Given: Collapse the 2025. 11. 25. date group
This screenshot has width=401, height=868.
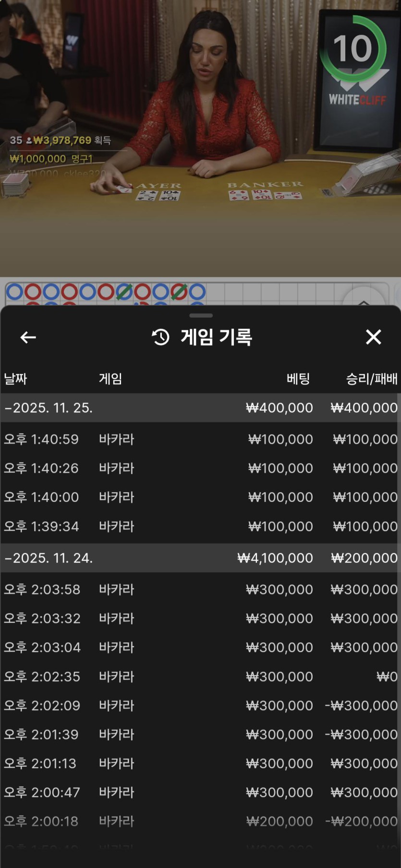Looking at the screenshot, I should pos(48,408).
